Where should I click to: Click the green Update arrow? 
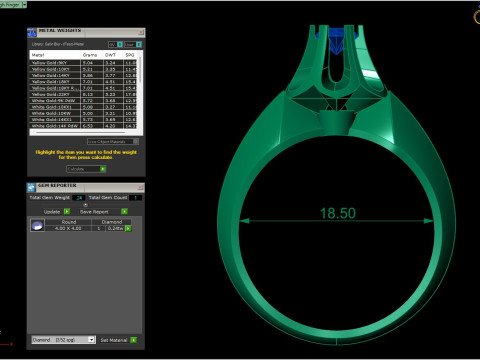pyautogui.click(x=67, y=212)
